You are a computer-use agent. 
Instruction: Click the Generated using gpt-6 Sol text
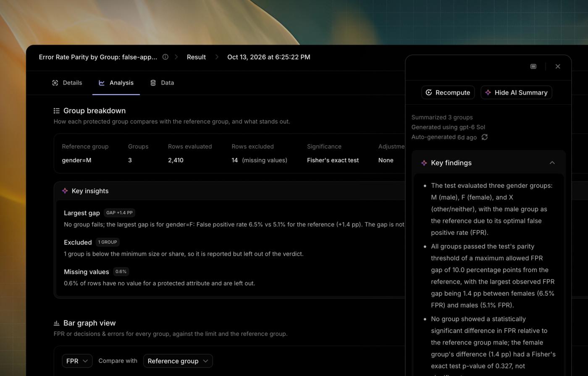pos(448,127)
